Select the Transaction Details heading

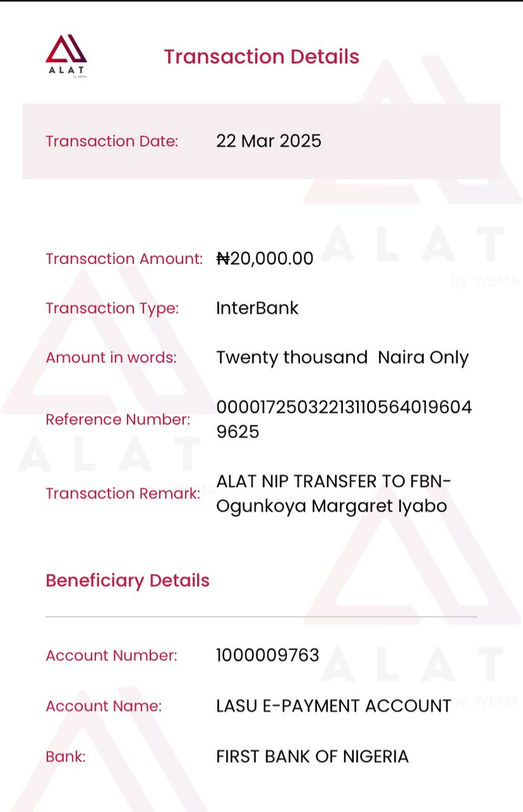coord(262,56)
